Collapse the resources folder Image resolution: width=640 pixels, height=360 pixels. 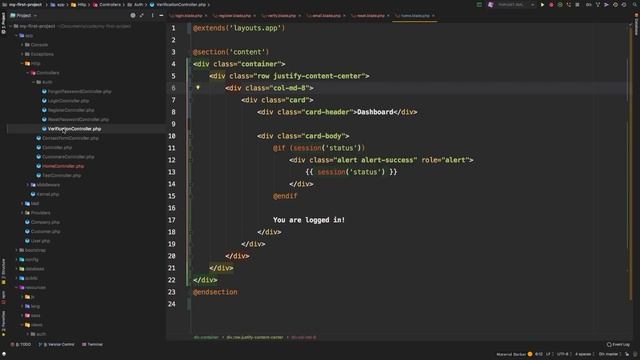[17, 288]
